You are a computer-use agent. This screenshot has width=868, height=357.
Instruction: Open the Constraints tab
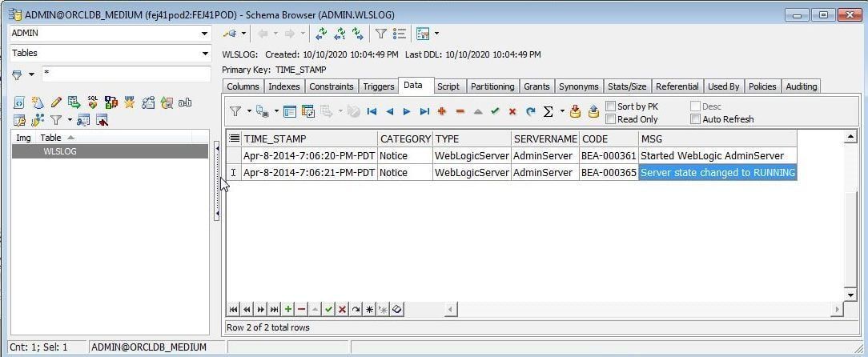coord(331,86)
